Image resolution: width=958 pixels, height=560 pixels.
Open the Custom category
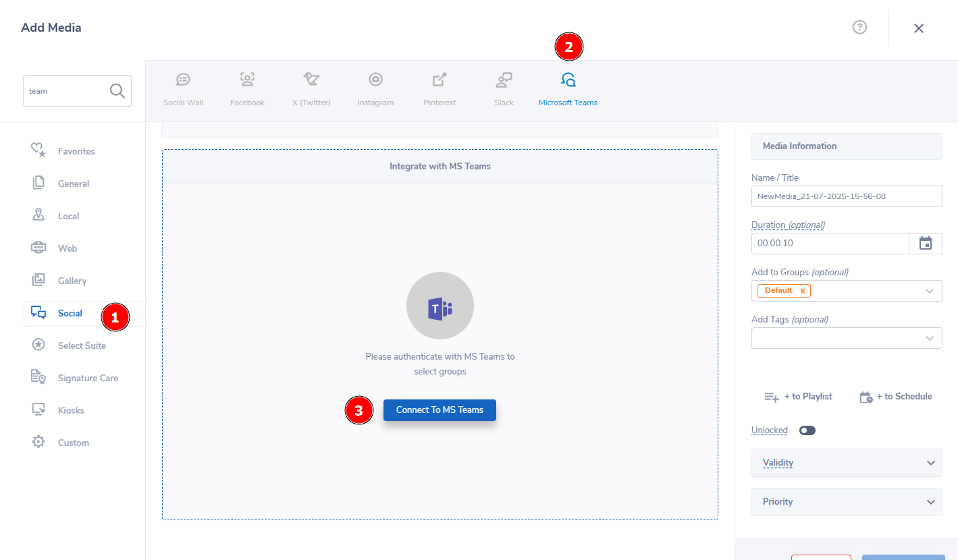[74, 443]
